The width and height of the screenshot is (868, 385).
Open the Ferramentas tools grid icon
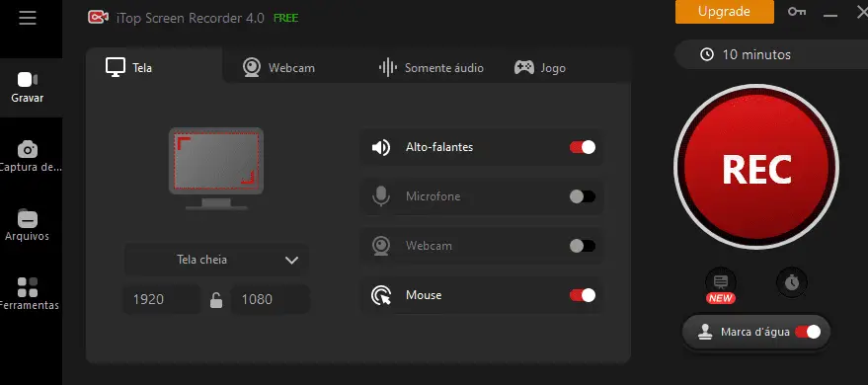[27, 287]
